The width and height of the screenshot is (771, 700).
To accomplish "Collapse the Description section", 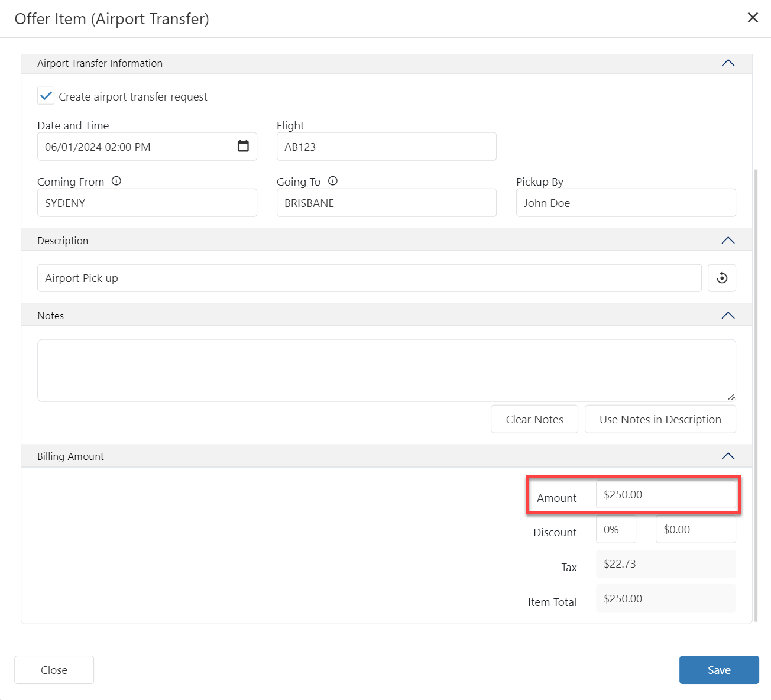I will tap(728, 241).
